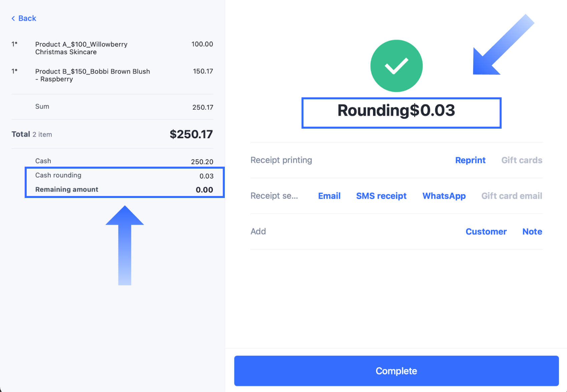Click the Remaining amount row

(124, 190)
